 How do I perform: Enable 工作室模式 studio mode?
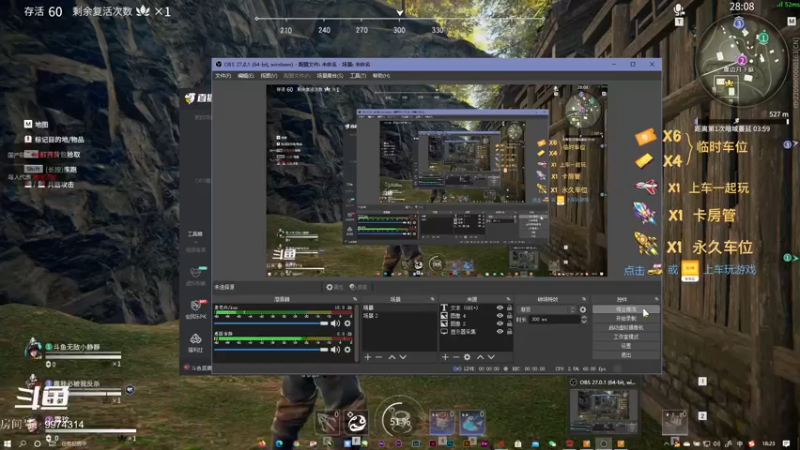pyautogui.click(x=626, y=337)
